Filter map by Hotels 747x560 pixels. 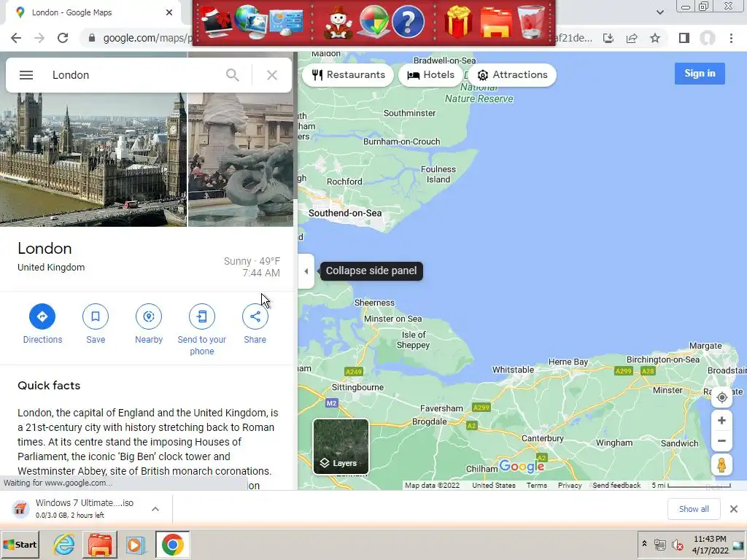pos(430,75)
